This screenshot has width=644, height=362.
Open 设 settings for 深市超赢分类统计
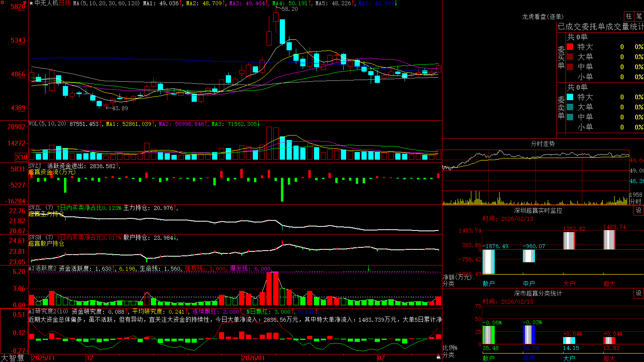click(639, 293)
